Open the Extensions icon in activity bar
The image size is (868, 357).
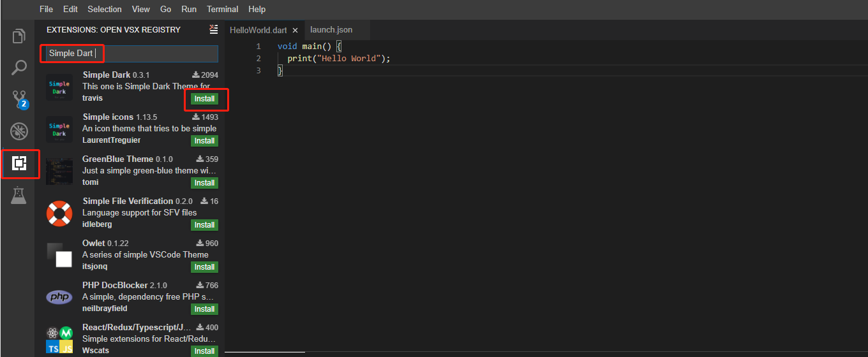(x=19, y=164)
